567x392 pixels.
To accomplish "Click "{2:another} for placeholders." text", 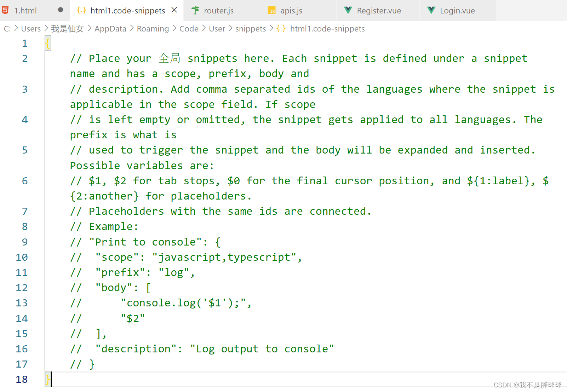I will [161, 196].
